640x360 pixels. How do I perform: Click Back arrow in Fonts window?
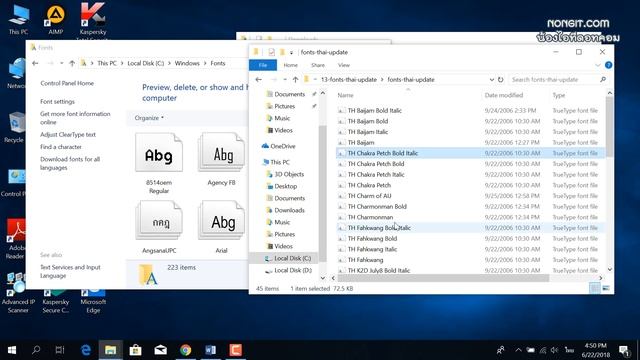(35, 63)
